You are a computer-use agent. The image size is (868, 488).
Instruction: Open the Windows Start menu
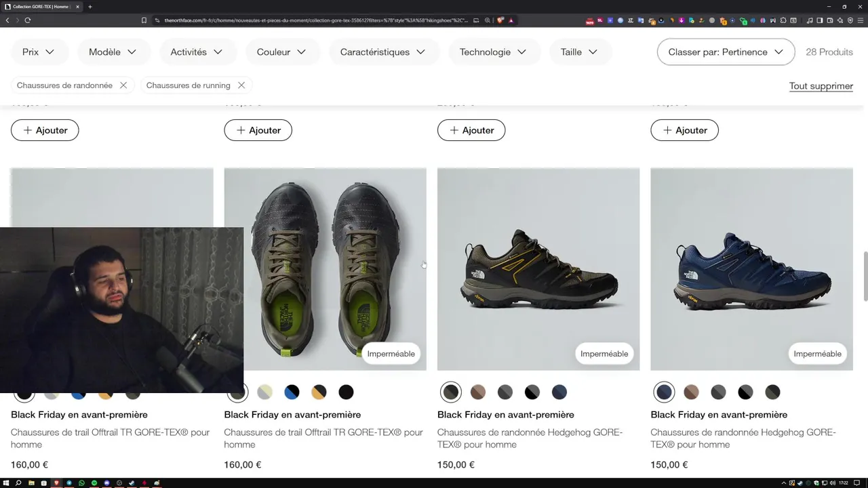(x=6, y=483)
